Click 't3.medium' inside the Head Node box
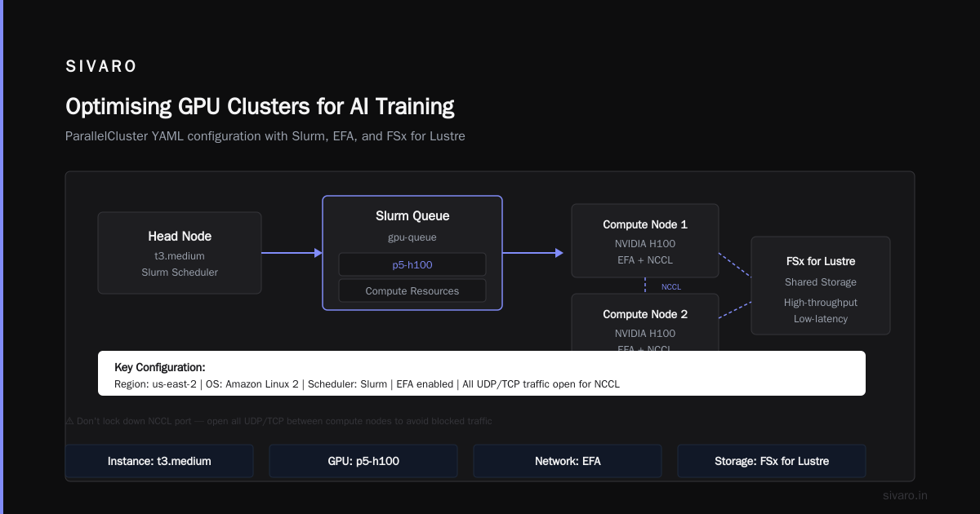Image resolution: width=980 pixels, height=514 pixels. coord(180,256)
